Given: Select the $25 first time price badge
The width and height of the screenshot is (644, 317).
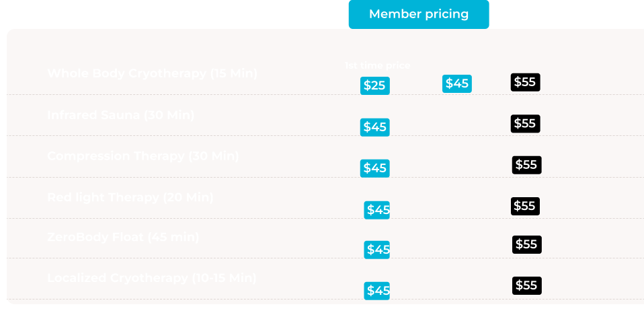Looking at the screenshot, I should [x=375, y=85].
